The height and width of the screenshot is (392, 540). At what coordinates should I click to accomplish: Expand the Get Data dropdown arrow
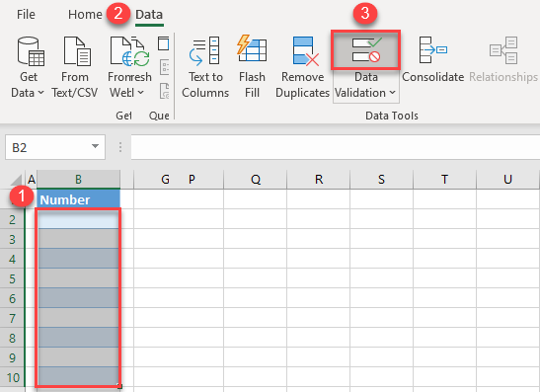(x=40, y=93)
